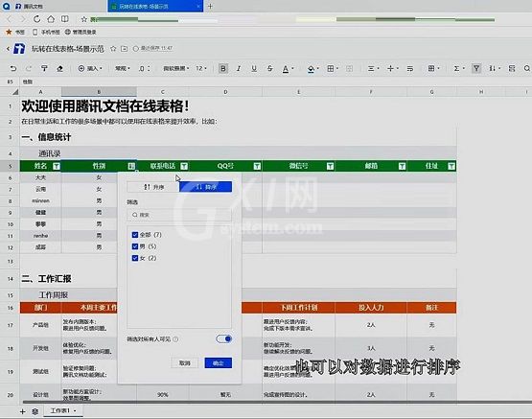This screenshot has width=532, height=419.
Task: Open filter dropdown on QQ号 column
Action: (x=257, y=166)
